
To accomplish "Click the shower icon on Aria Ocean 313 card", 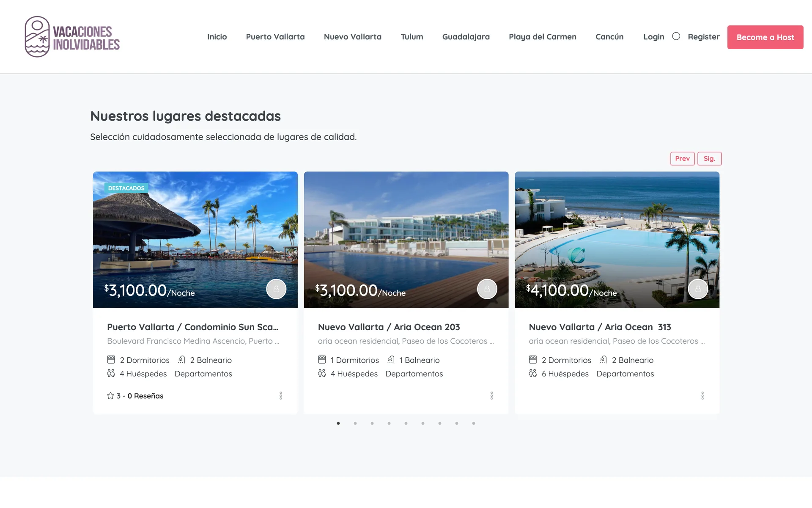I will (x=604, y=359).
